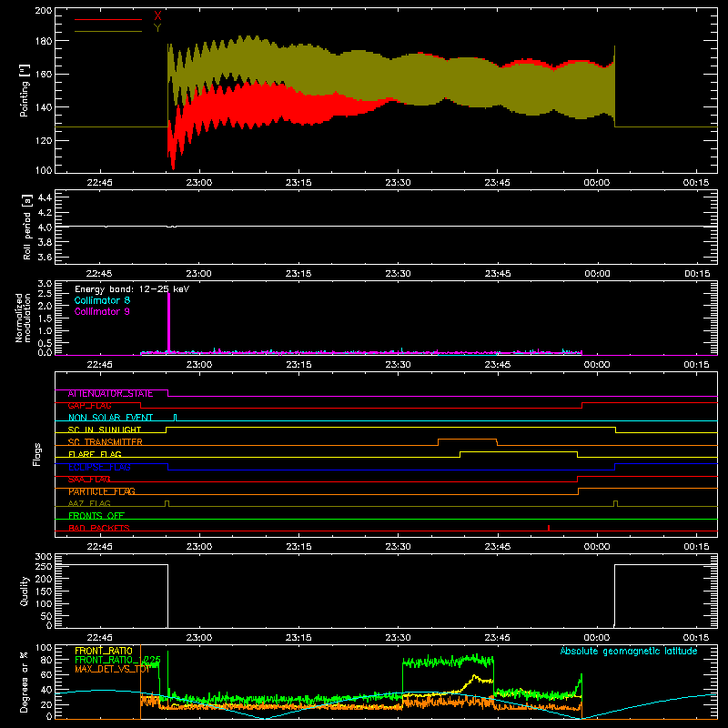728x728 pixels.
Task: Click the MAX_DET_VS_TOT legend entry
Action: coord(112,669)
